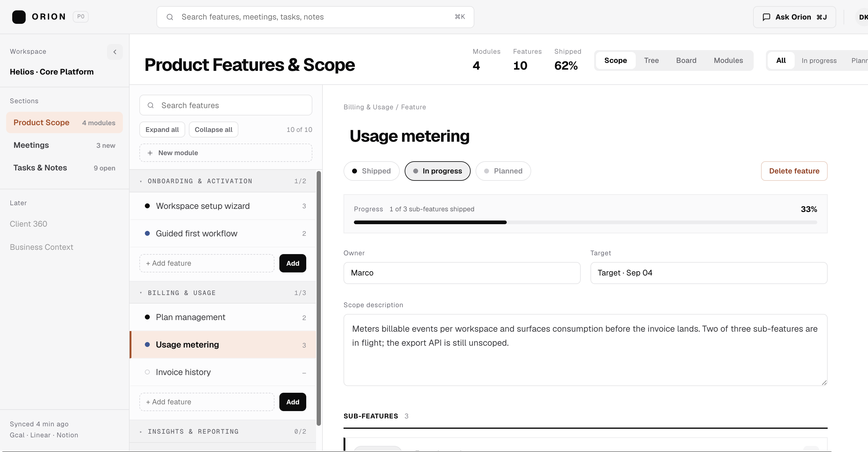Click the magnifier icon in global search
868x452 pixels.
170,17
